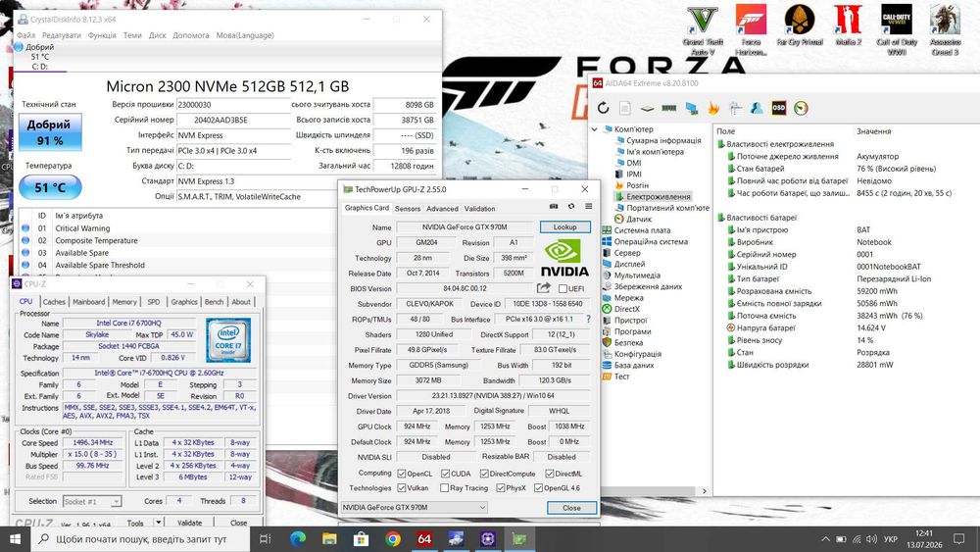Viewport: 980px width, 552px height.
Task: Click the File Explorer taskbar icon
Action: [x=329, y=538]
